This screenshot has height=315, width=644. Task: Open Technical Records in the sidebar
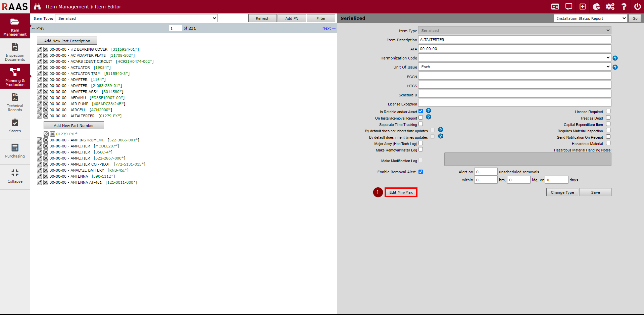point(15,102)
